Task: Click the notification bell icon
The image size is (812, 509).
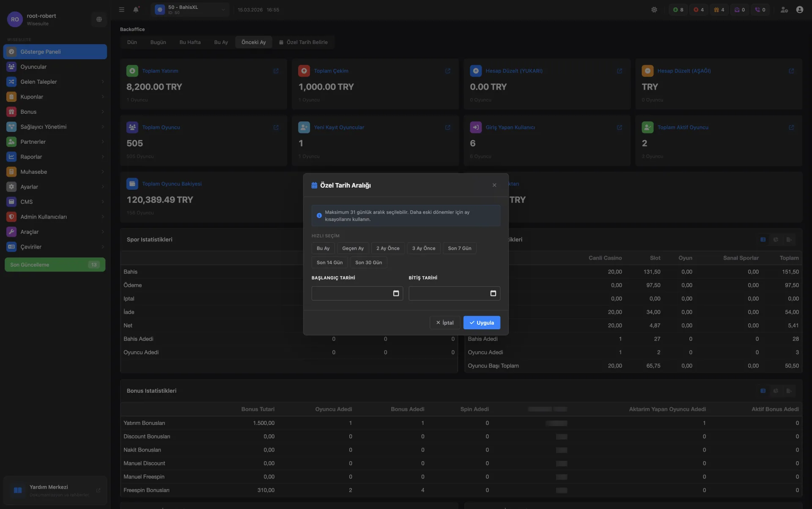Action: point(136,9)
